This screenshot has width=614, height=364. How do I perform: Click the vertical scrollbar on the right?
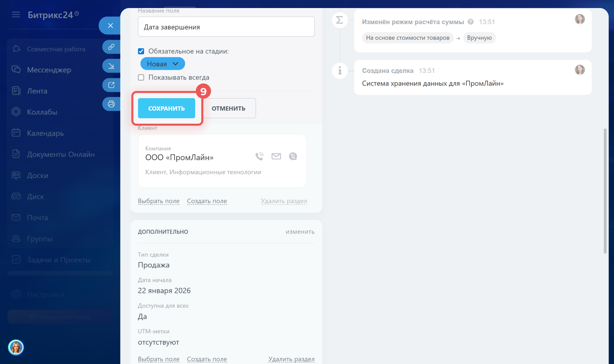605,191
